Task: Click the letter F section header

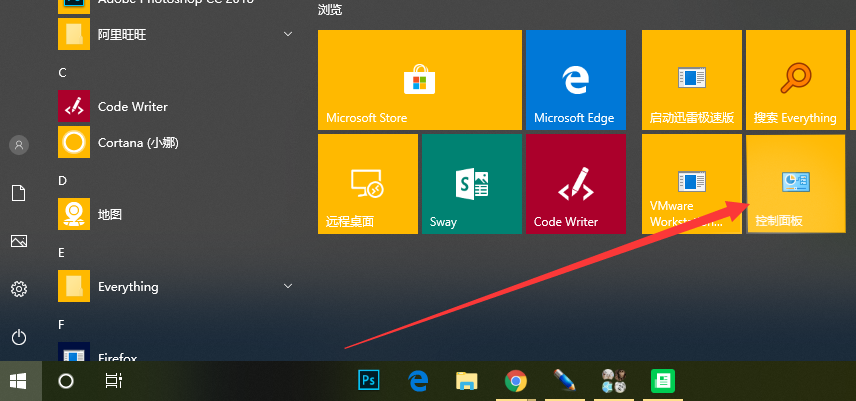Action: click(x=62, y=324)
